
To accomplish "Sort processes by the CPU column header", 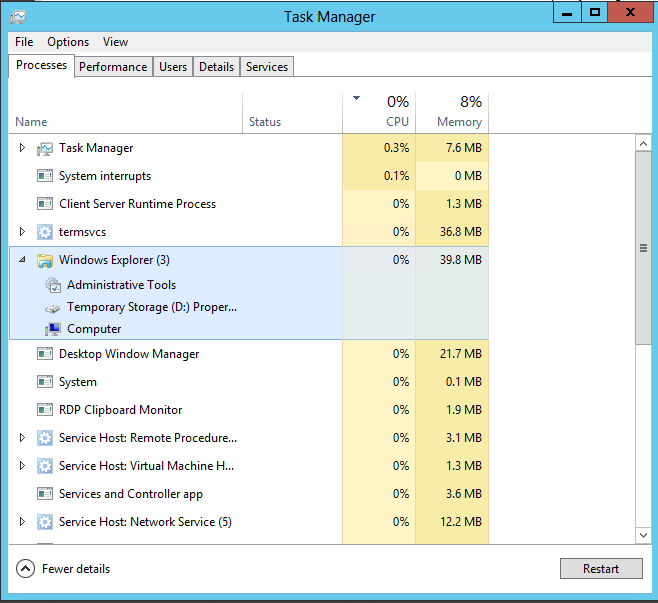I will point(379,113).
